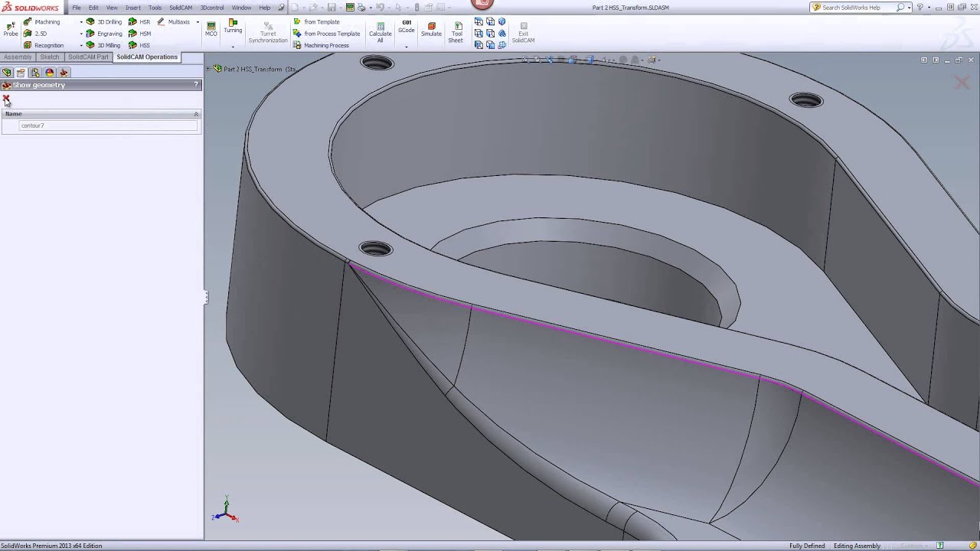Click the help question mark in Show geometry header

click(x=196, y=85)
